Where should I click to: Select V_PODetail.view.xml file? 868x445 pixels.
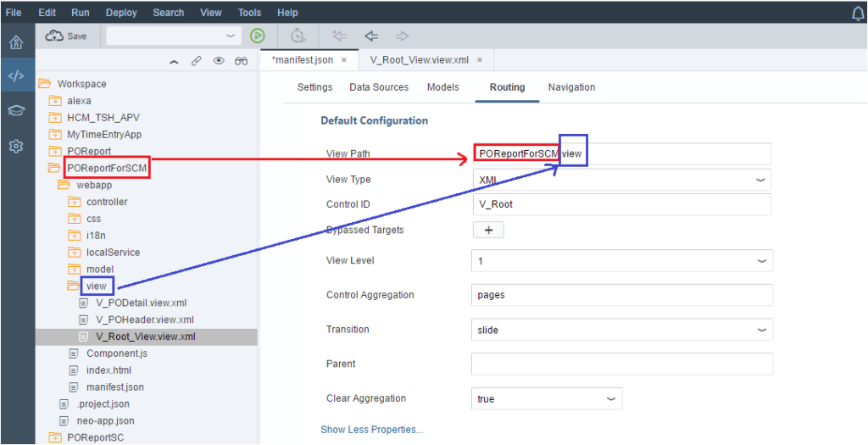pos(141,303)
